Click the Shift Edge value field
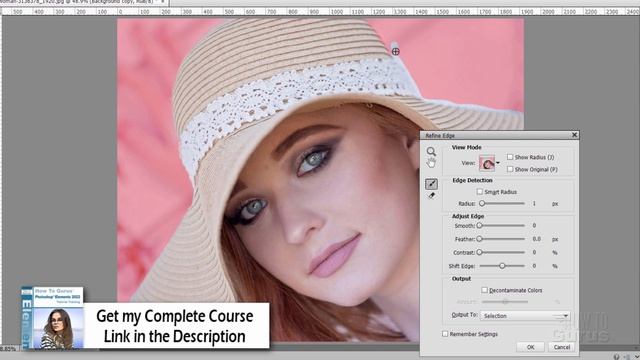 534,266
